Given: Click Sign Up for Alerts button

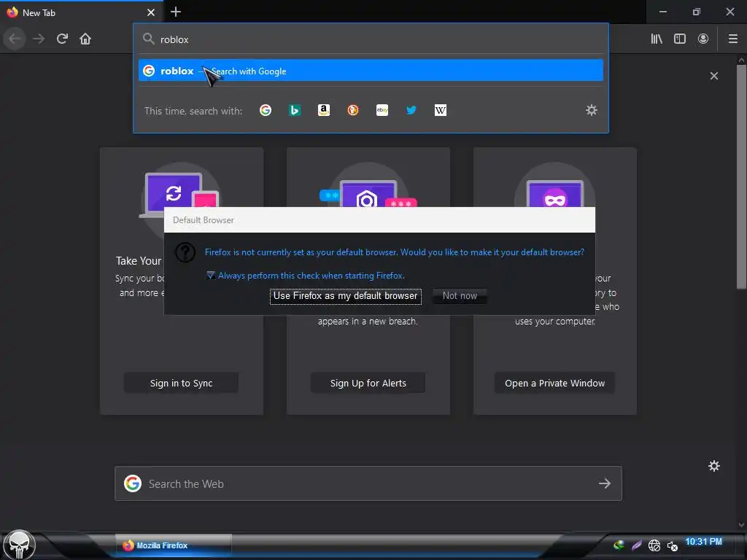Looking at the screenshot, I should pos(368,383).
